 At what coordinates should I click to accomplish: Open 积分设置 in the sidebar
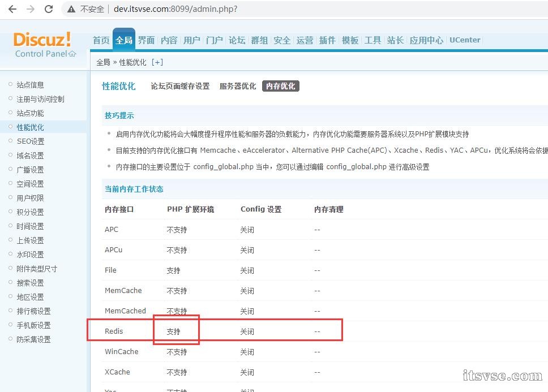tap(30, 212)
